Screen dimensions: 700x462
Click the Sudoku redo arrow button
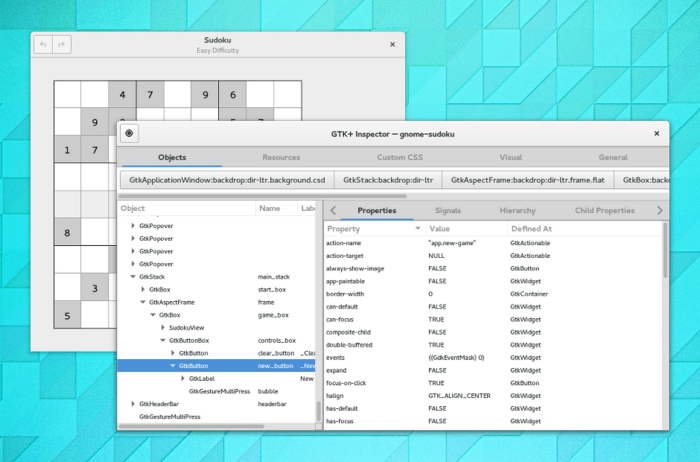[x=61, y=44]
